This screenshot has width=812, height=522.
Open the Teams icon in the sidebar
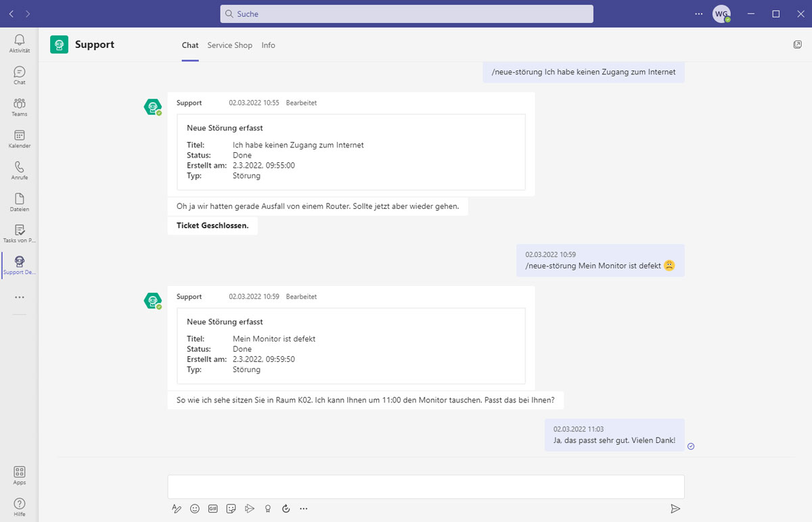click(x=19, y=107)
